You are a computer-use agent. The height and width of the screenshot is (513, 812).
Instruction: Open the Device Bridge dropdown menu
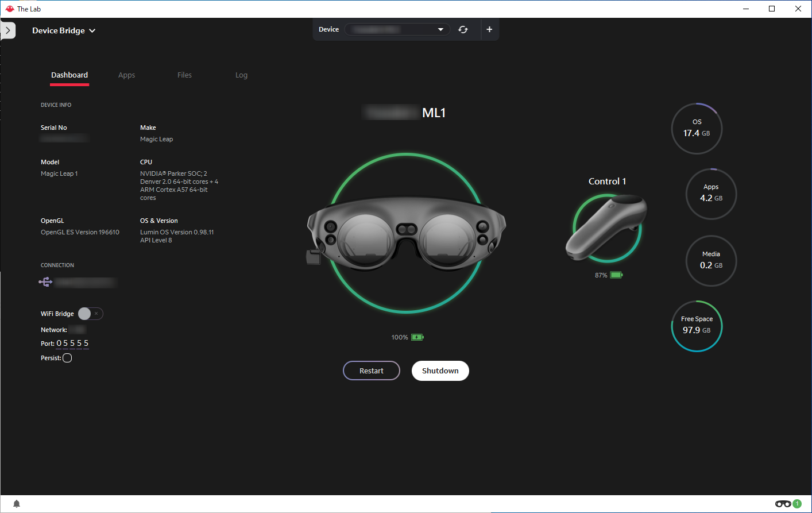tap(64, 30)
